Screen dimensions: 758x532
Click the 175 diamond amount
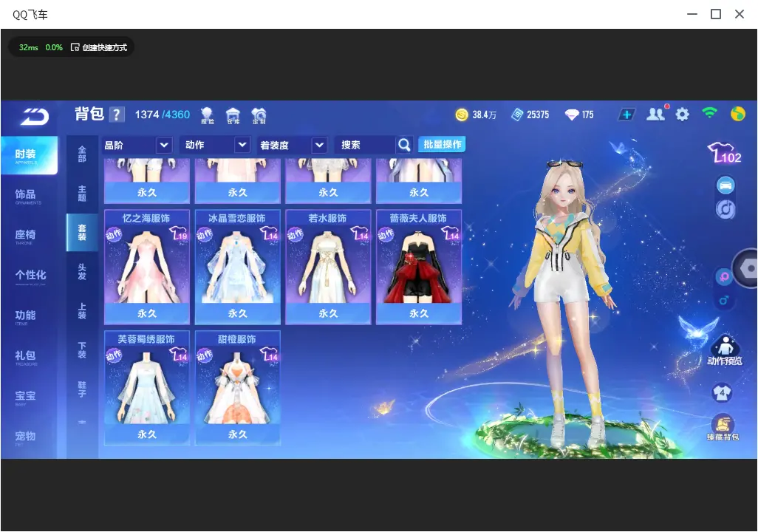[587, 115]
